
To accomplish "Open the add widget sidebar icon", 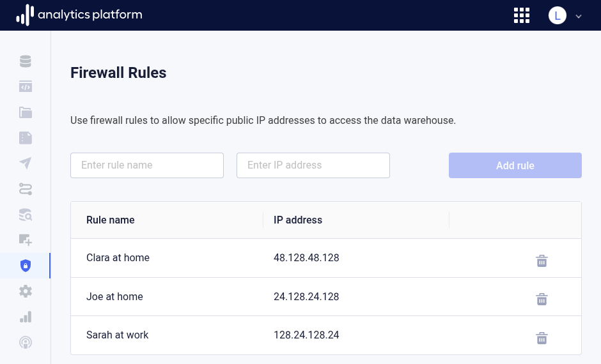I will [26, 240].
